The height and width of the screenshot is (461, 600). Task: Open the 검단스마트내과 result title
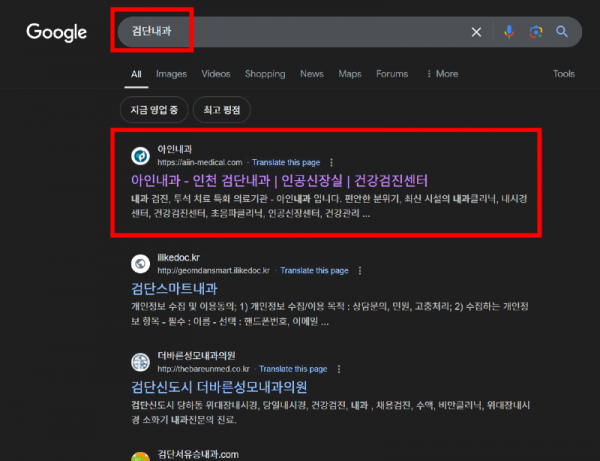click(x=181, y=289)
